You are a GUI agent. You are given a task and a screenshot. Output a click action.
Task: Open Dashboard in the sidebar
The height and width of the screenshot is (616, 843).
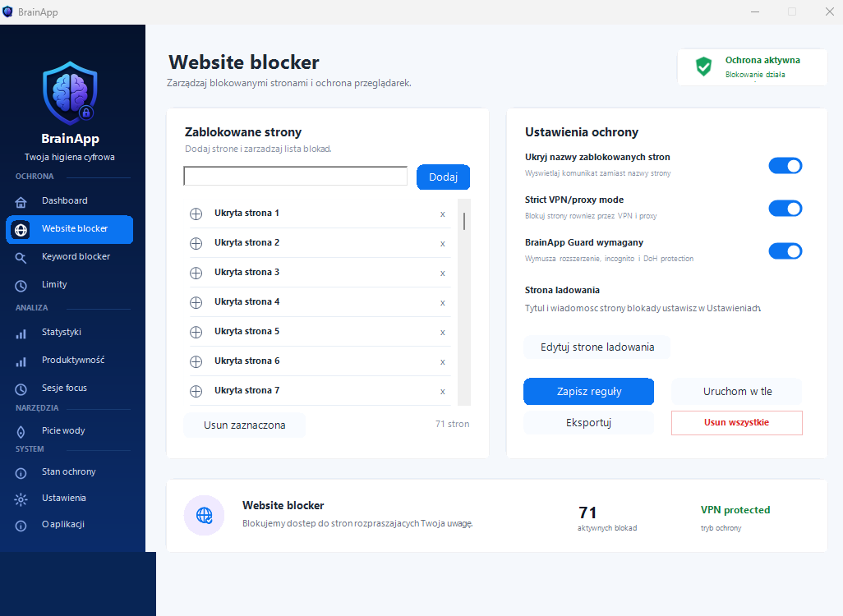tap(69, 201)
